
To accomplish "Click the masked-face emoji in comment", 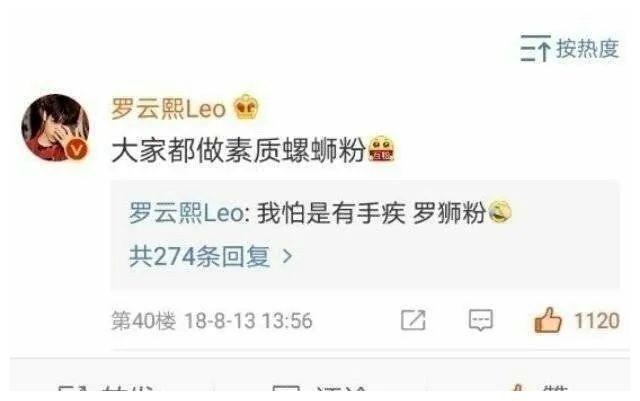I will tap(381, 149).
